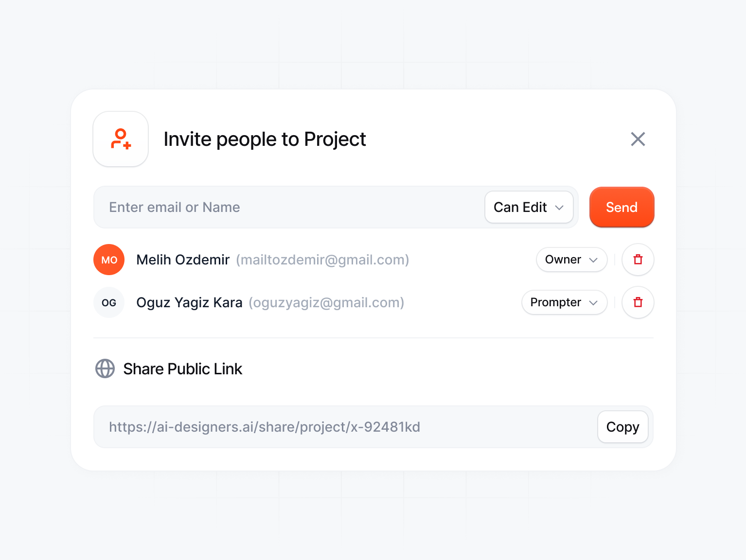Viewport: 746px width, 560px height.
Task: Close the Invite people dialog
Action: [x=638, y=140]
